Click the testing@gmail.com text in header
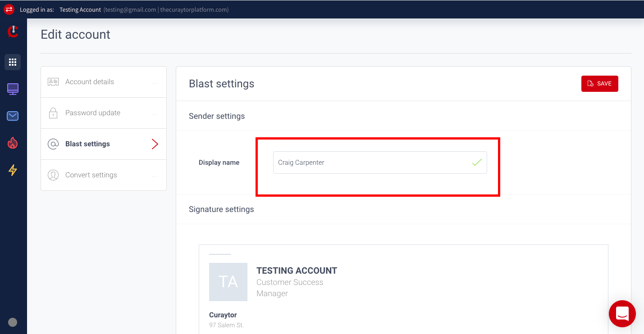 [130, 9]
